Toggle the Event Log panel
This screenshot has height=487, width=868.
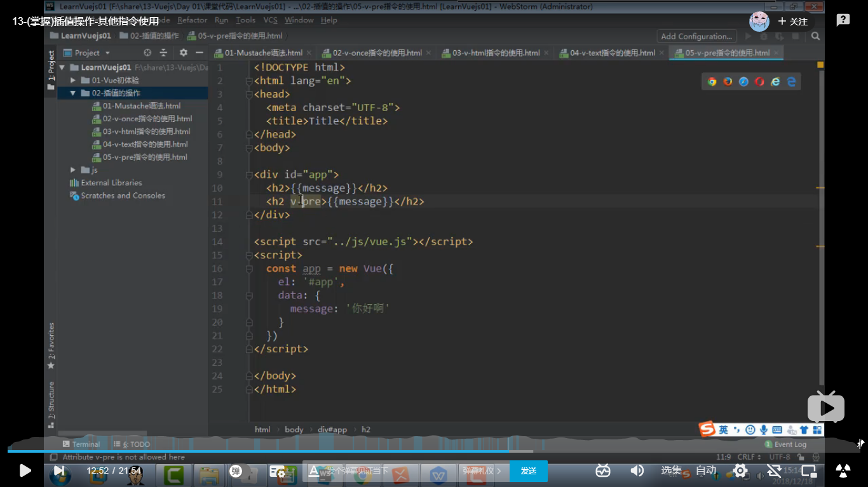785,444
